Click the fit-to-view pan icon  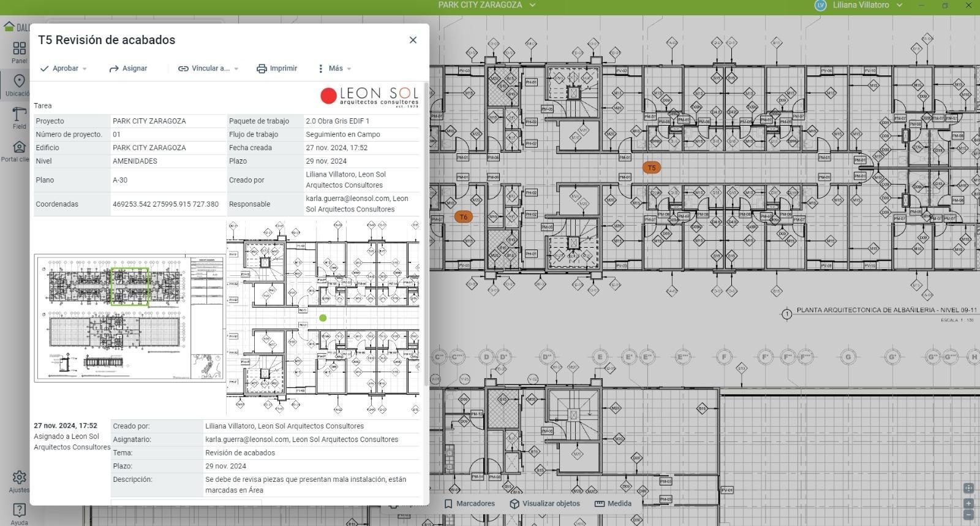coord(968,489)
